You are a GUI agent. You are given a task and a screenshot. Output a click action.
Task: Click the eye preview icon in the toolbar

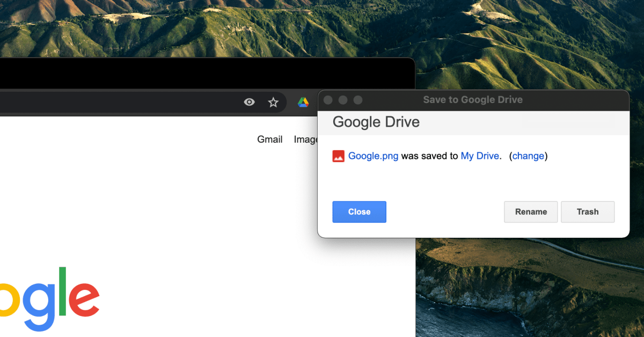click(249, 101)
